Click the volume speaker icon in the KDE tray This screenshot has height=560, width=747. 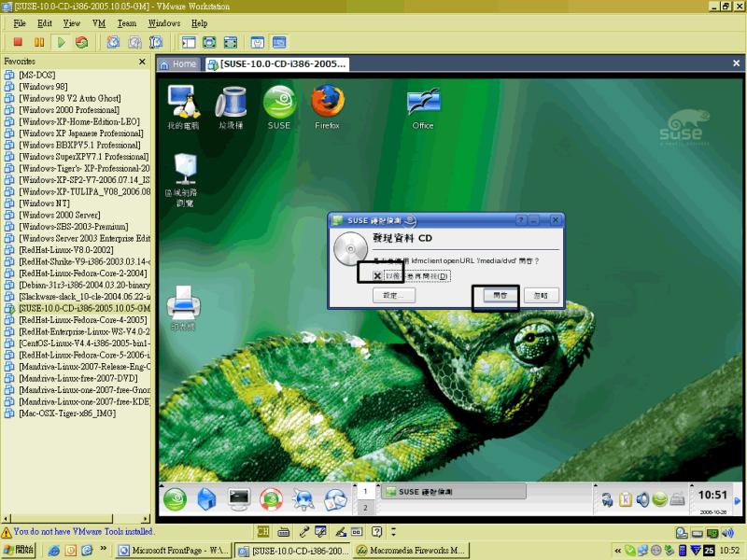642,500
